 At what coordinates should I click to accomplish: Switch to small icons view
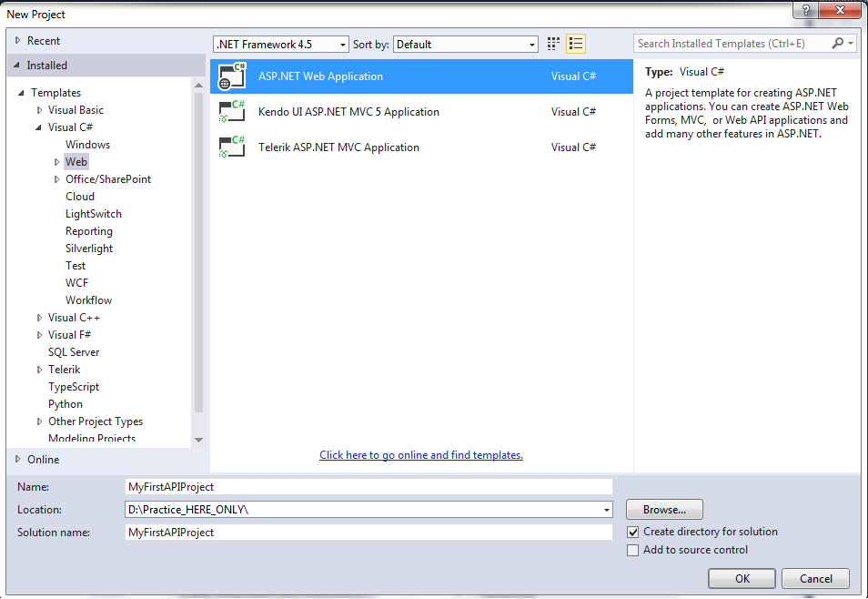tap(553, 44)
